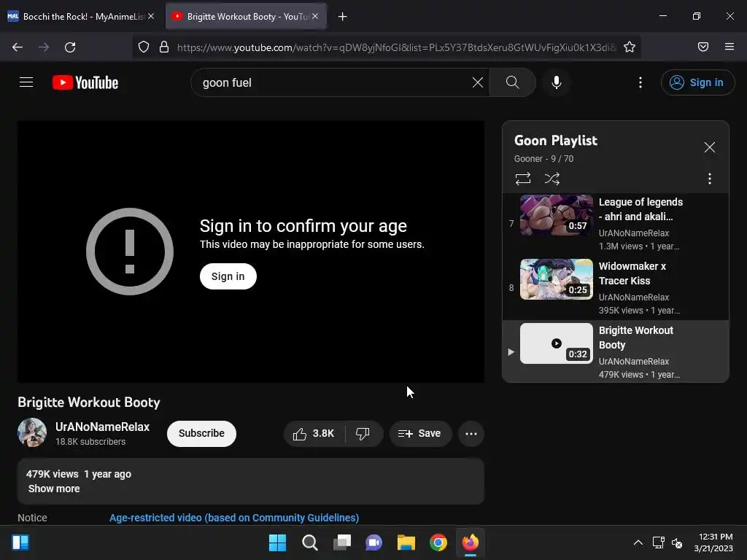The image size is (747, 560).
Task: Close the YouTube browser tab
Action: pyautogui.click(x=315, y=16)
